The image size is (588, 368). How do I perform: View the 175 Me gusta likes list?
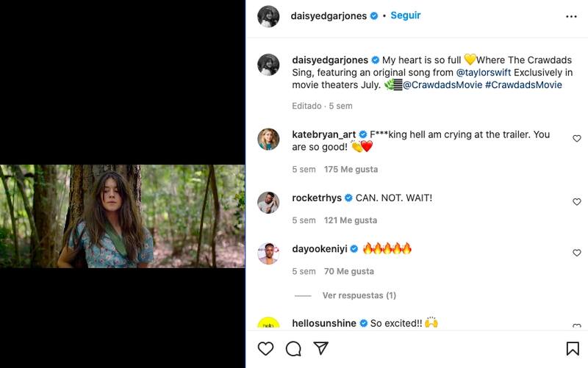click(351, 169)
